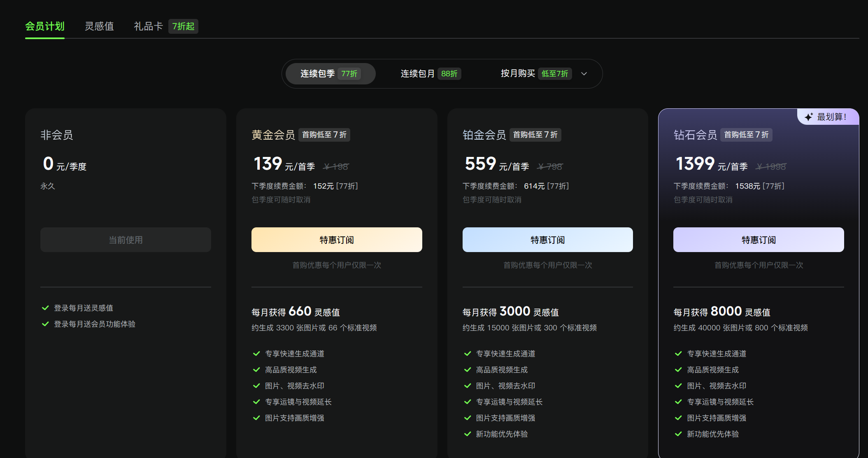868x458 pixels.
Task: Click the struck-through ¥798 price
Action: (x=550, y=166)
